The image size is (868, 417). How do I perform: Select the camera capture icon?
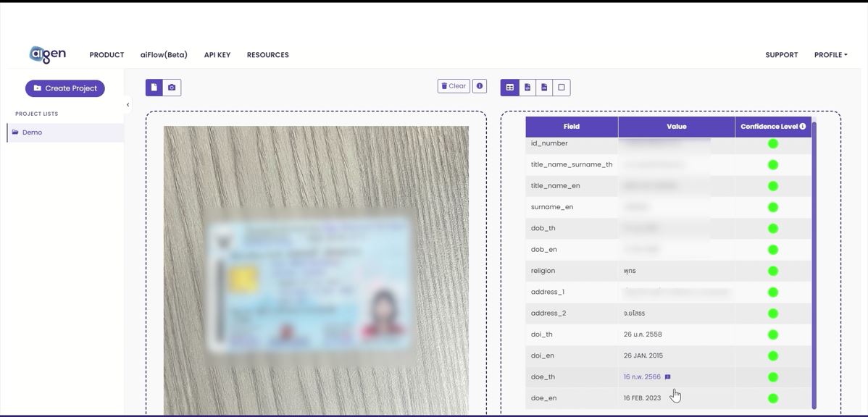coord(170,87)
